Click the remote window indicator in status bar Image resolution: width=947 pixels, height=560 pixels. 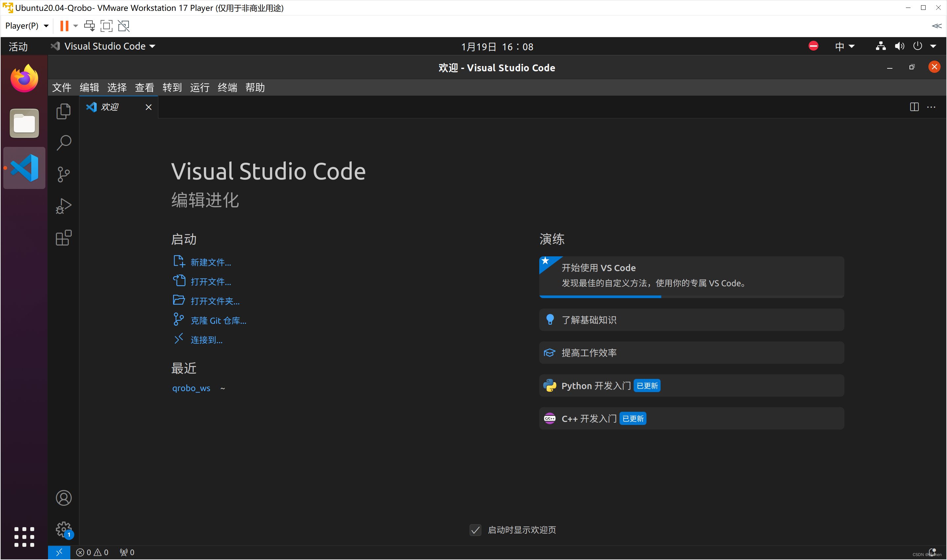point(59,552)
